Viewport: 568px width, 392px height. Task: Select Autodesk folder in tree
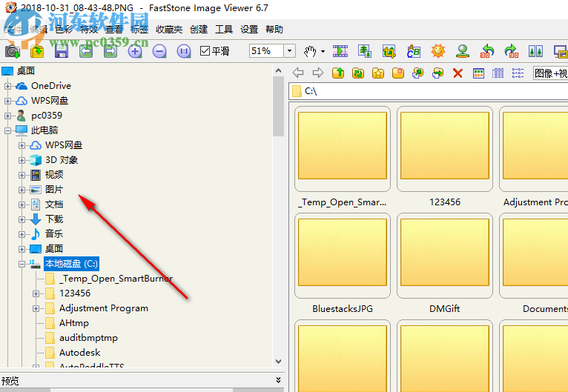tap(79, 353)
